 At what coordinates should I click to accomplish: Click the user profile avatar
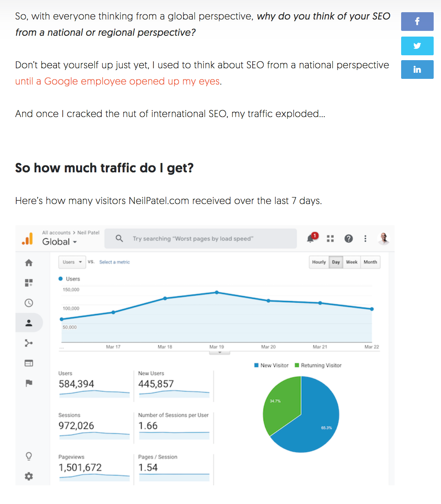(x=384, y=239)
